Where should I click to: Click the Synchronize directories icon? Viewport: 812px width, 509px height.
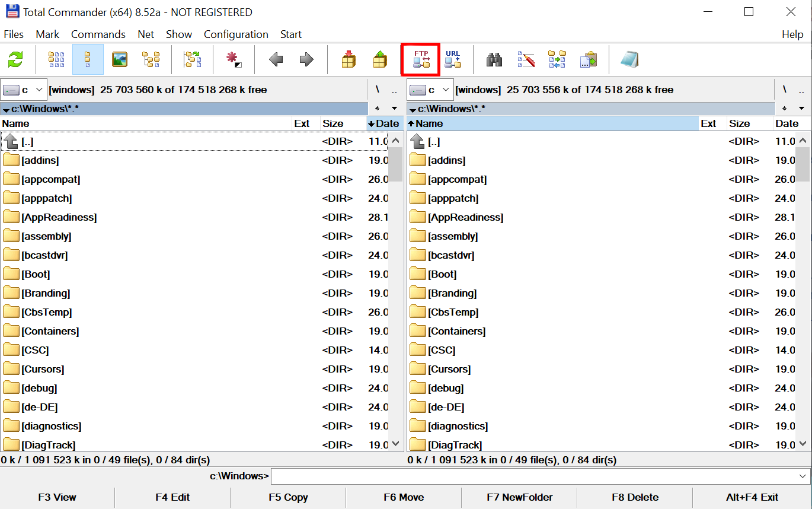(x=557, y=59)
